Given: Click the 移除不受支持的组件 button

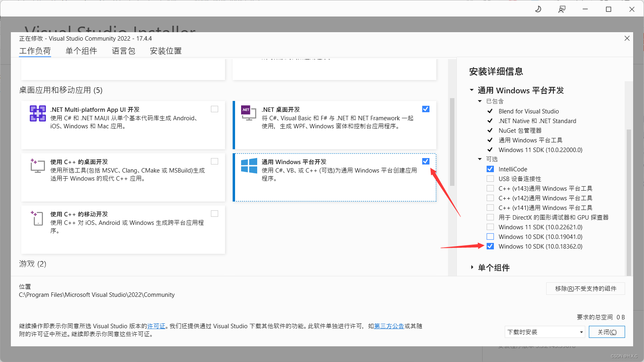Looking at the screenshot, I should tap(585, 288).
